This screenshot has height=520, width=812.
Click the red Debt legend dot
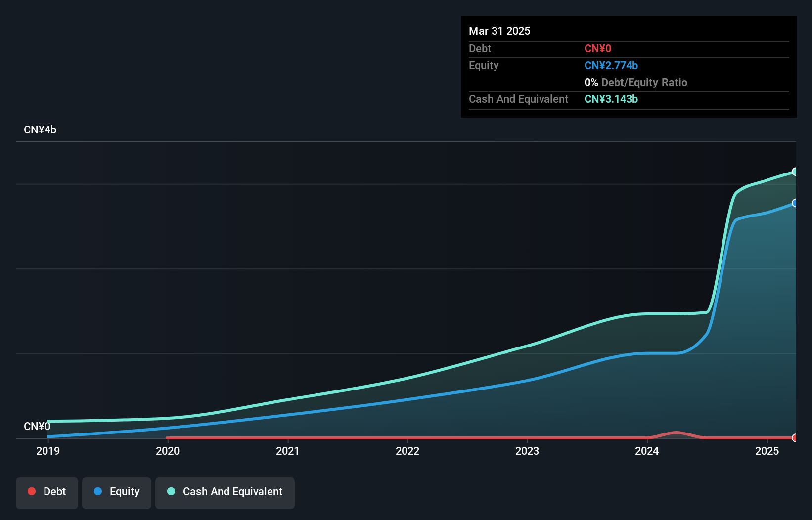pos(32,491)
